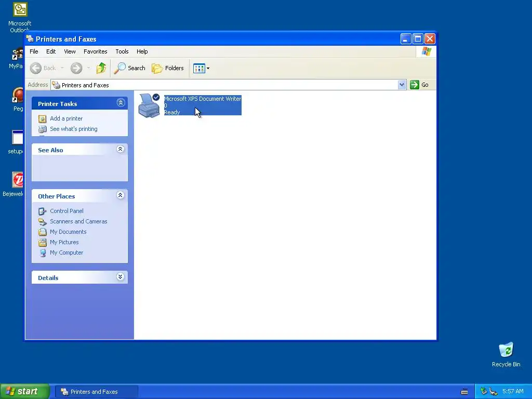Open the Edit menu

click(51, 51)
